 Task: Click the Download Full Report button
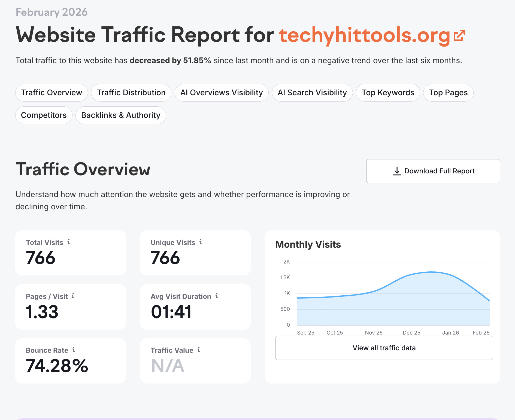tap(433, 171)
